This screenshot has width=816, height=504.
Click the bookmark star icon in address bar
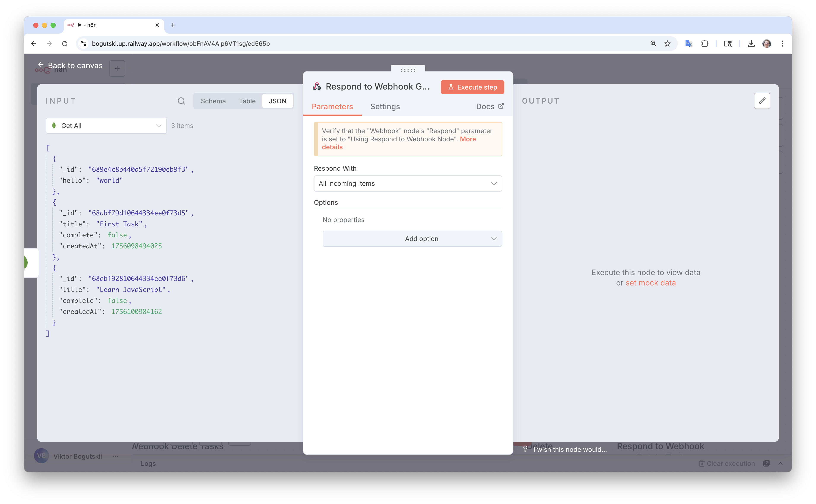pos(667,44)
